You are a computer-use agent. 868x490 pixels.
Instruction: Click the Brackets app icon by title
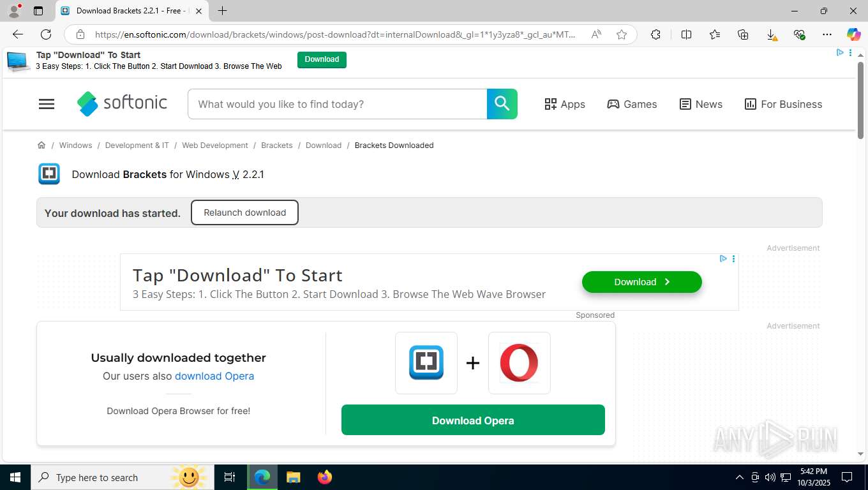(x=49, y=174)
